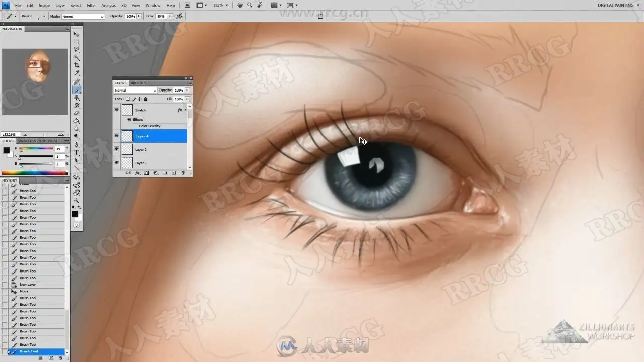Image resolution: width=644 pixels, height=362 pixels.
Task: Toggle the Sketch layer Effects visibility
Action: 129,120
